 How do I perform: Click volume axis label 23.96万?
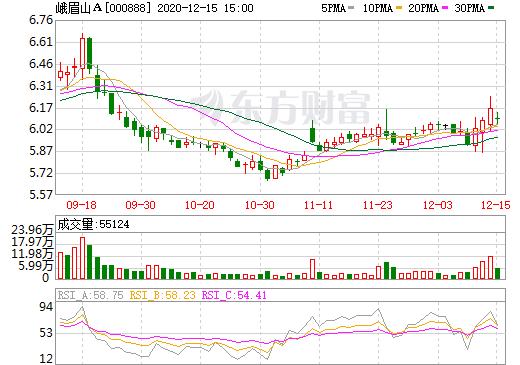[32, 230]
